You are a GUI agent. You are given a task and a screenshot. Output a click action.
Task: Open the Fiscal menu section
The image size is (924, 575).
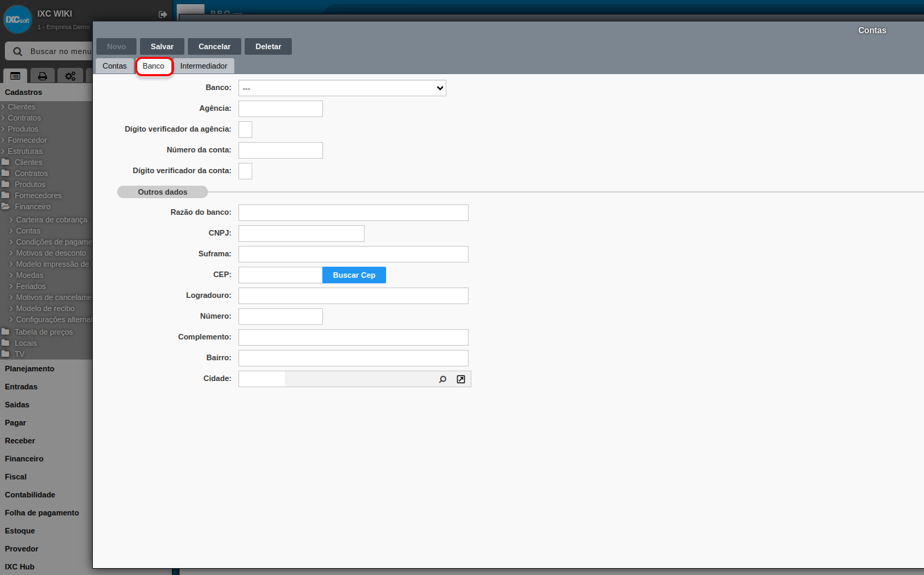tap(15, 477)
